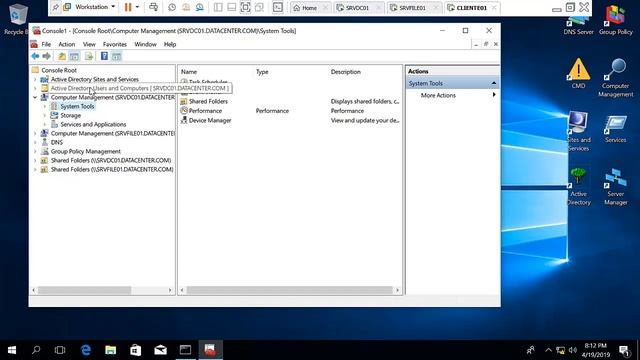Viewport: 640px width, 360px height.
Task: Open the Favorites menu
Action: [115, 44]
